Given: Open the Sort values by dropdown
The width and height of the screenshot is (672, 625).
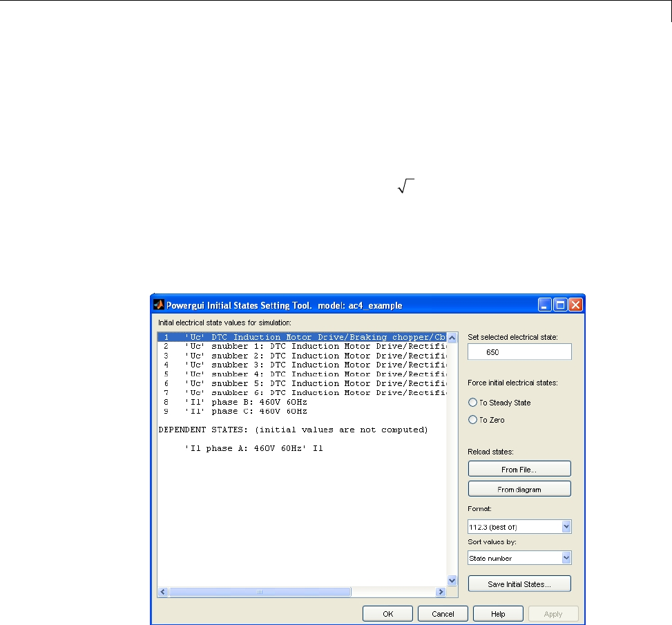Looking at the screenshot, I should [519, 558].
